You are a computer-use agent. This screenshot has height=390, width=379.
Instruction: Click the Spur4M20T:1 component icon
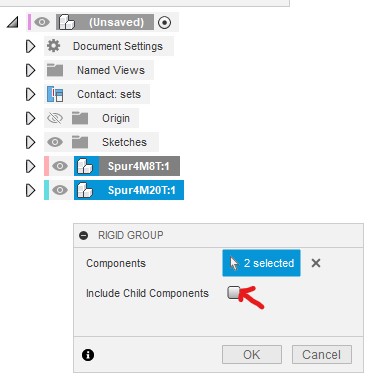coord(85,190)
